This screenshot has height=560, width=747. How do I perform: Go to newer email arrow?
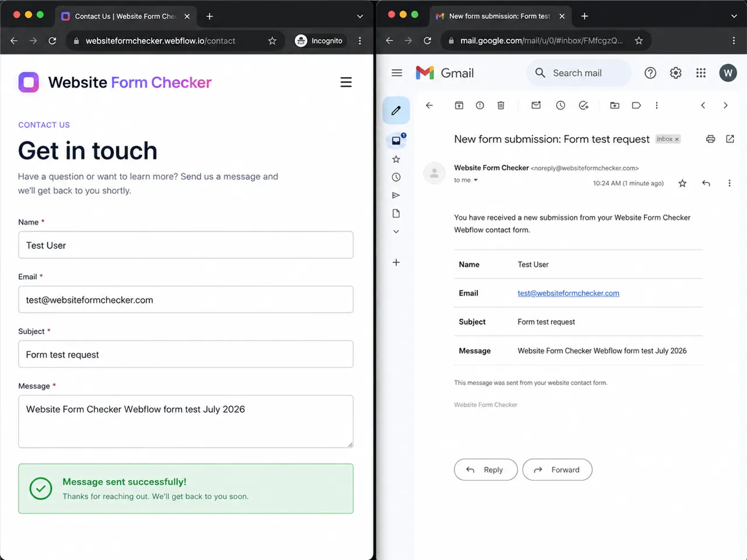(703, 106)
